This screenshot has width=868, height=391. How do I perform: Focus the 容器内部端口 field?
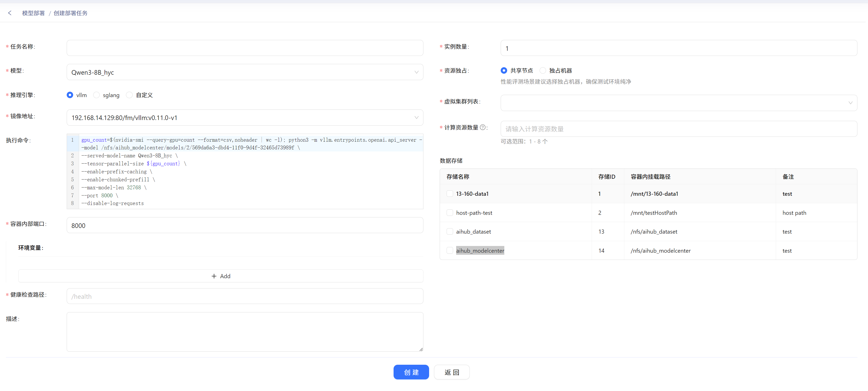(245, 225)
